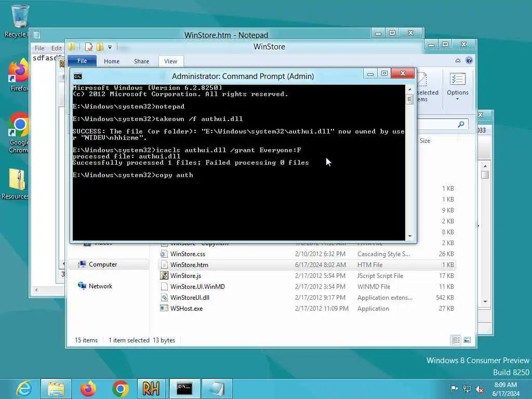Collapse the Explorer ribbon chevron

click(458, 60)
